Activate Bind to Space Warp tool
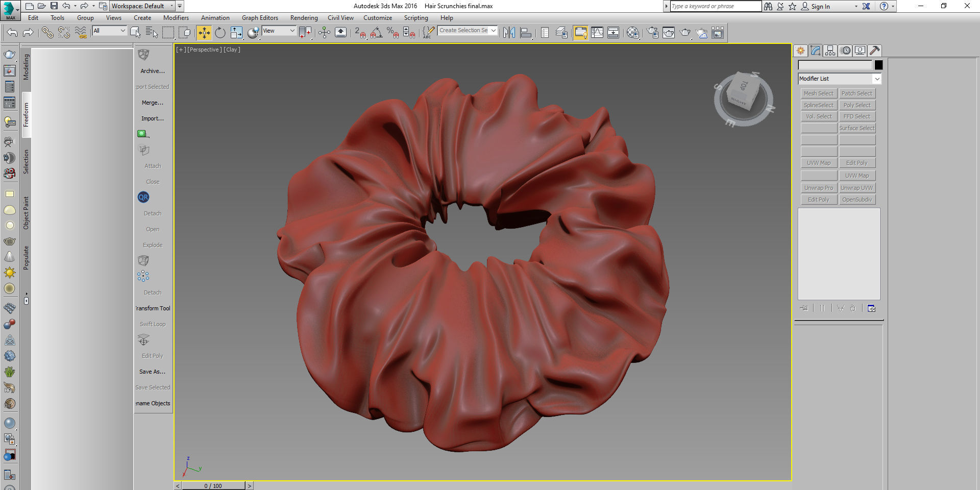Viewport: 980px width, 490px height. point(81,33)
